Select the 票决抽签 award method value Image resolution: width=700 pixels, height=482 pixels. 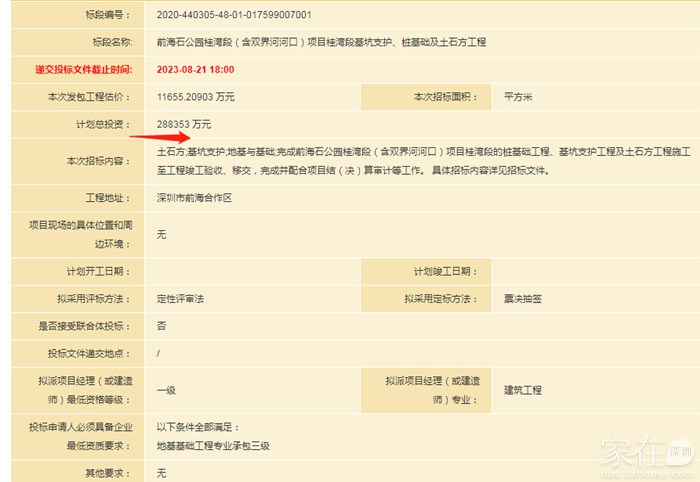tap(524, 298)
